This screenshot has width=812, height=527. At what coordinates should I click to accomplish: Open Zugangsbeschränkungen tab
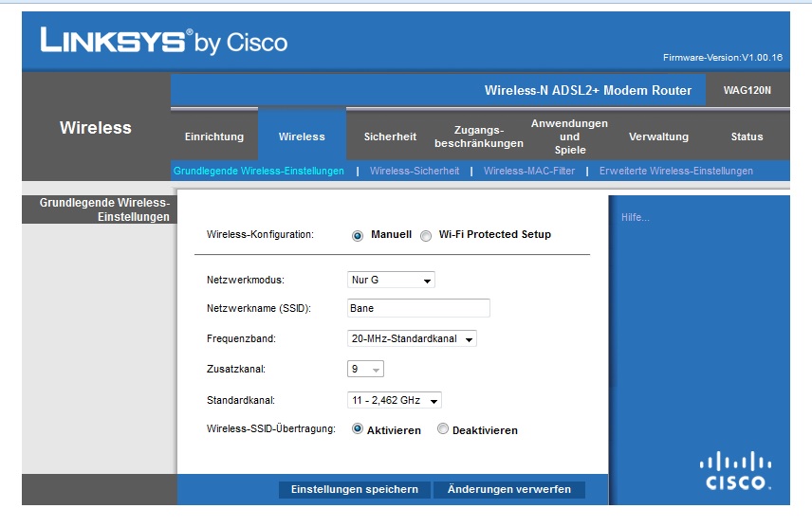[479, 136]
